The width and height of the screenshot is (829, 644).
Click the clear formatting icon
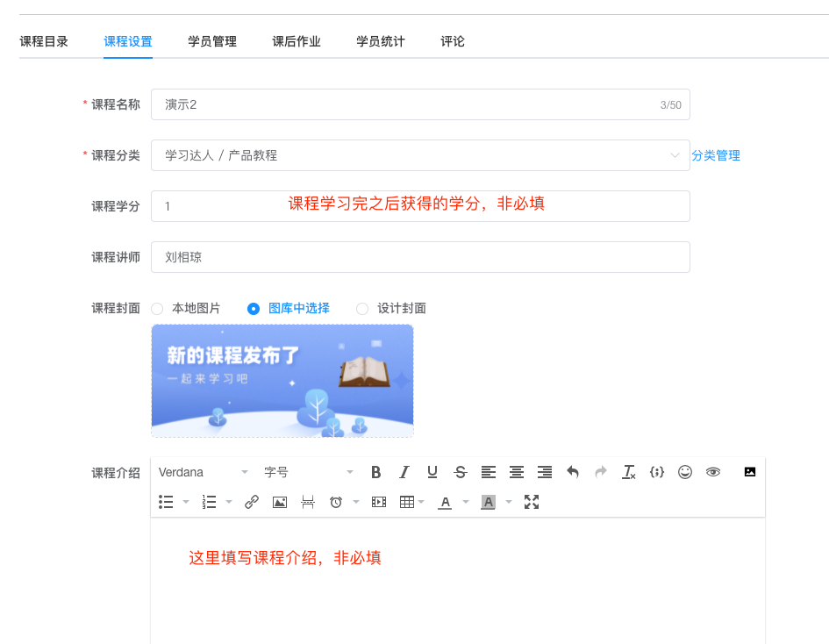629,472
